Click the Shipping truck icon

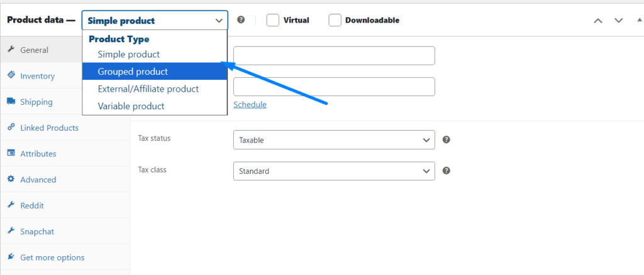click(x=11, y=102)
